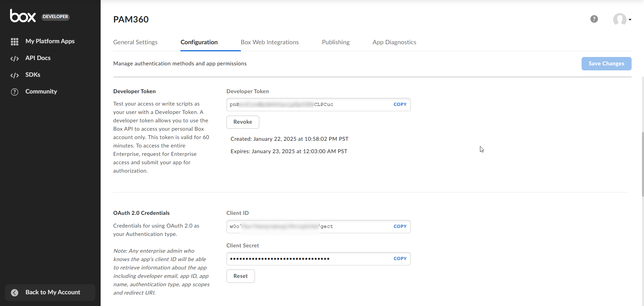Click the Save Changes button
Image resolution: width=644 pixels, height=306 pixels.
606,63
